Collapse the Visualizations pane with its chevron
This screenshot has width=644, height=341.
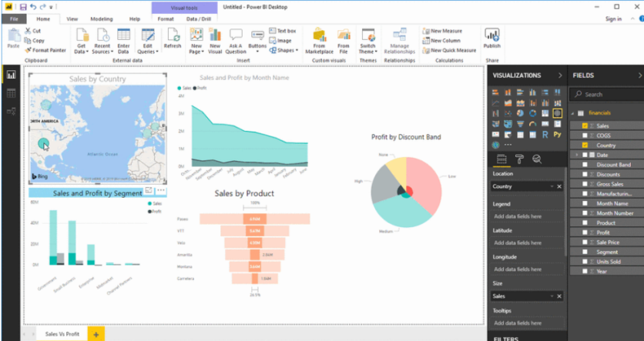[x=560, y=75]
